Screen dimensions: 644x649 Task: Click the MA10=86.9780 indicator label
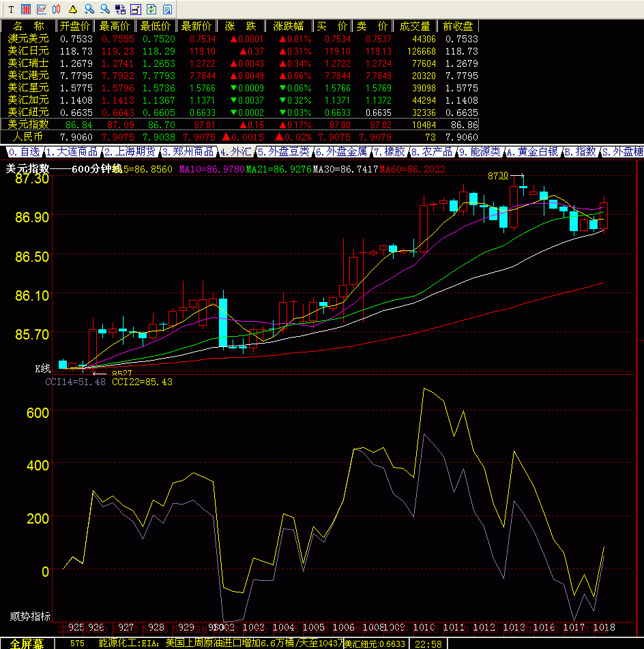click(x=211, y=169)
